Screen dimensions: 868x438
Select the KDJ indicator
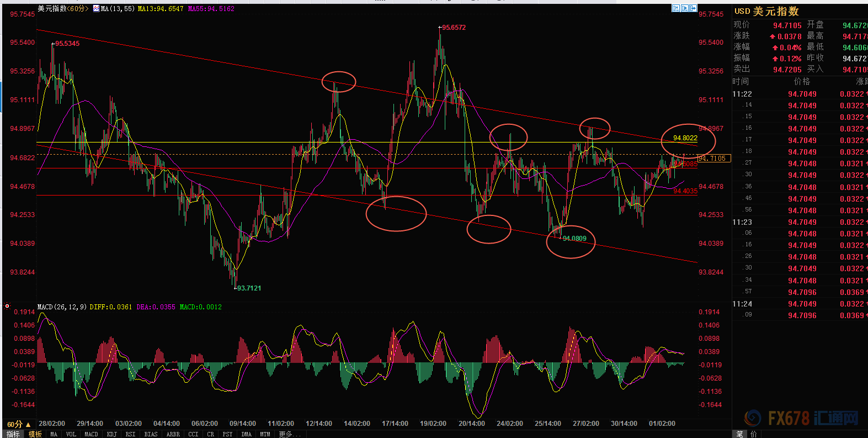click(111, 434)
